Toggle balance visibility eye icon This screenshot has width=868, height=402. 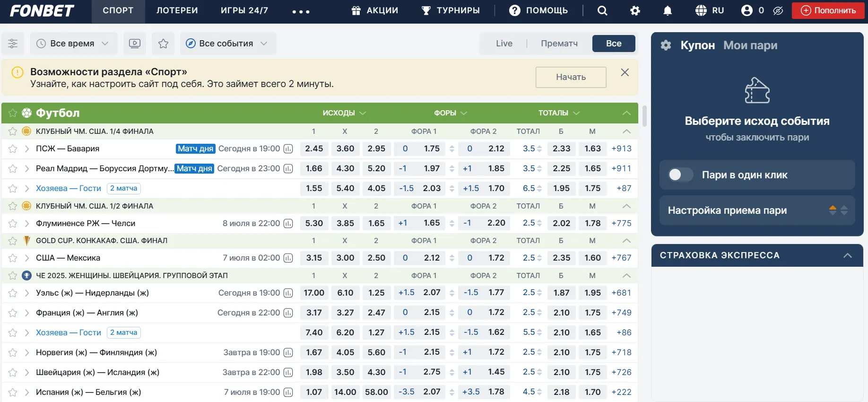tap(778, 10)
